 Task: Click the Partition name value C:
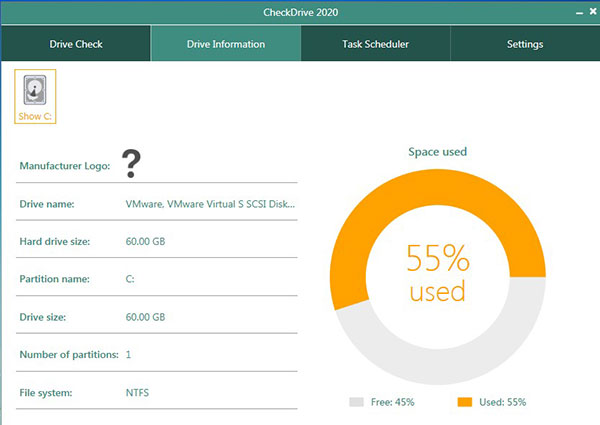(x=130, y=279)
